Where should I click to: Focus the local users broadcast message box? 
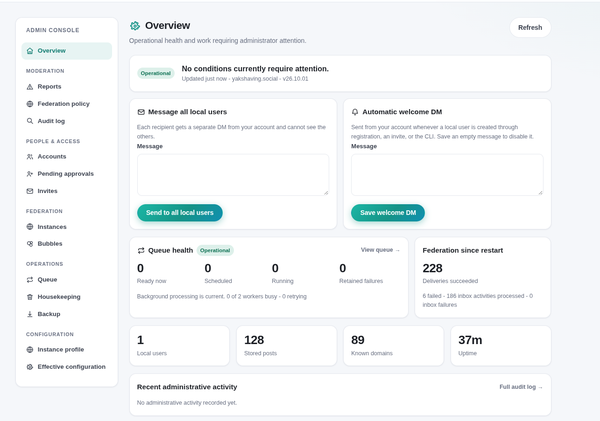tap(233, 175)
